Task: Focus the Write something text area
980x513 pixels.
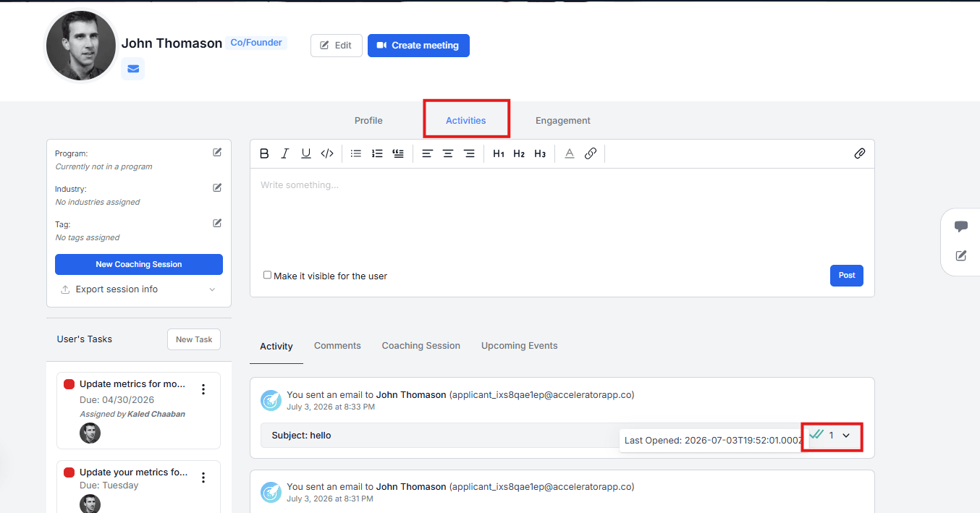Action: click(x=562, y=214)
